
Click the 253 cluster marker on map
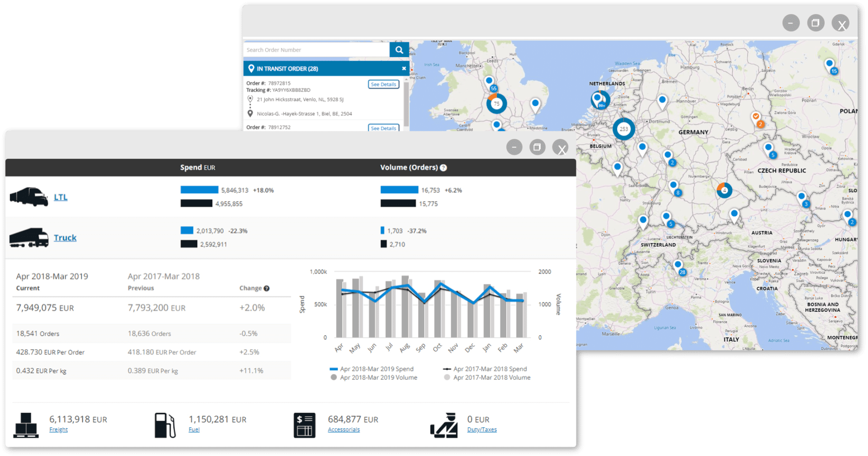click(x=623, y=129)
